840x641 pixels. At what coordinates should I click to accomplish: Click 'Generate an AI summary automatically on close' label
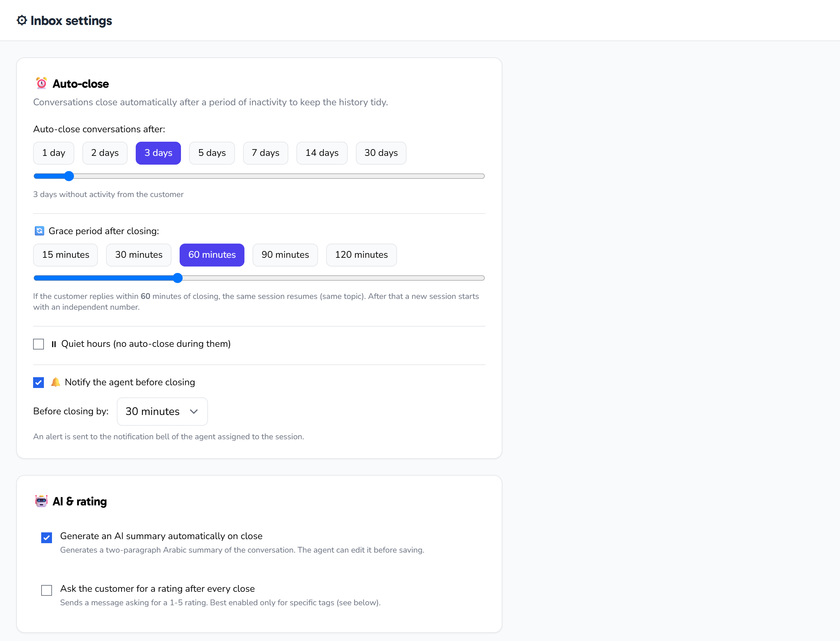point(161,536)
